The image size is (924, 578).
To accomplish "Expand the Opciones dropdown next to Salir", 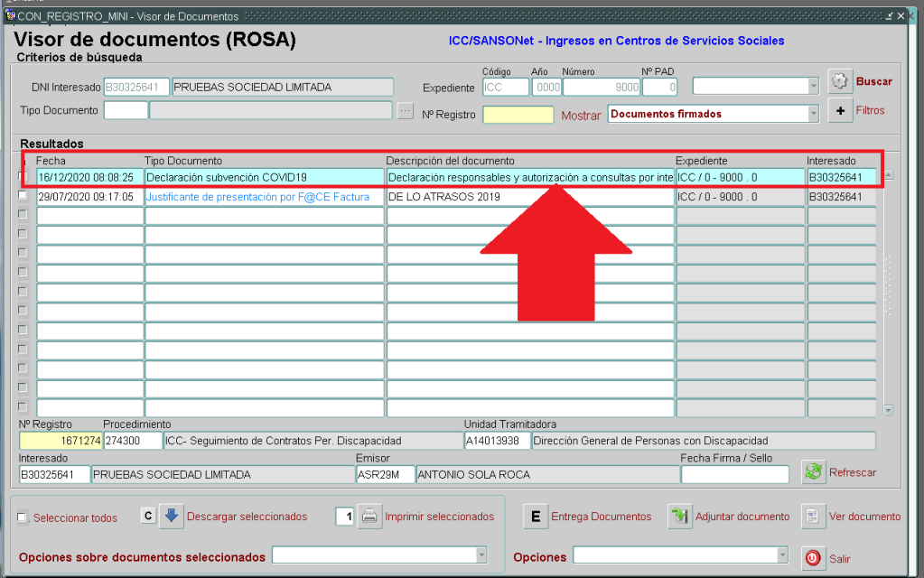I will (781, 555).
